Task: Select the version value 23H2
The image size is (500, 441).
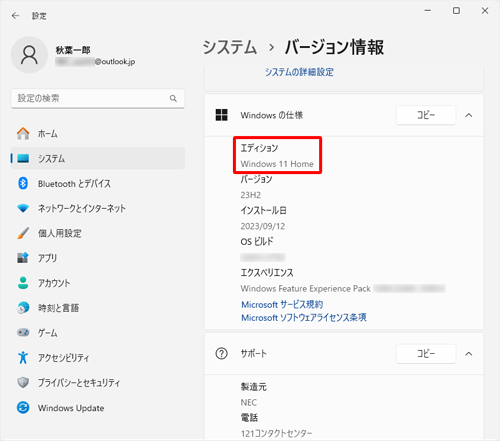Action: [251, 195]
